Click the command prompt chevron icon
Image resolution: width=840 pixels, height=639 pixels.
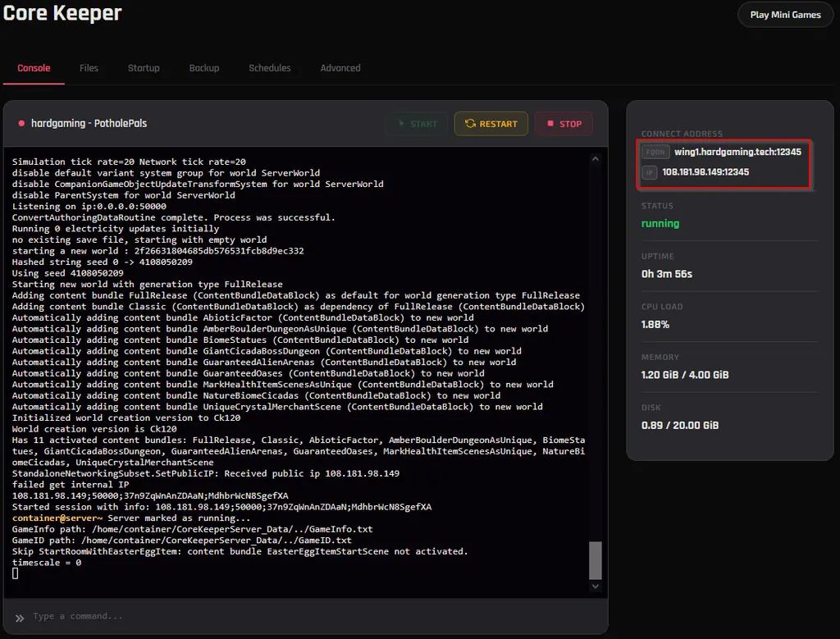[20, 618]
